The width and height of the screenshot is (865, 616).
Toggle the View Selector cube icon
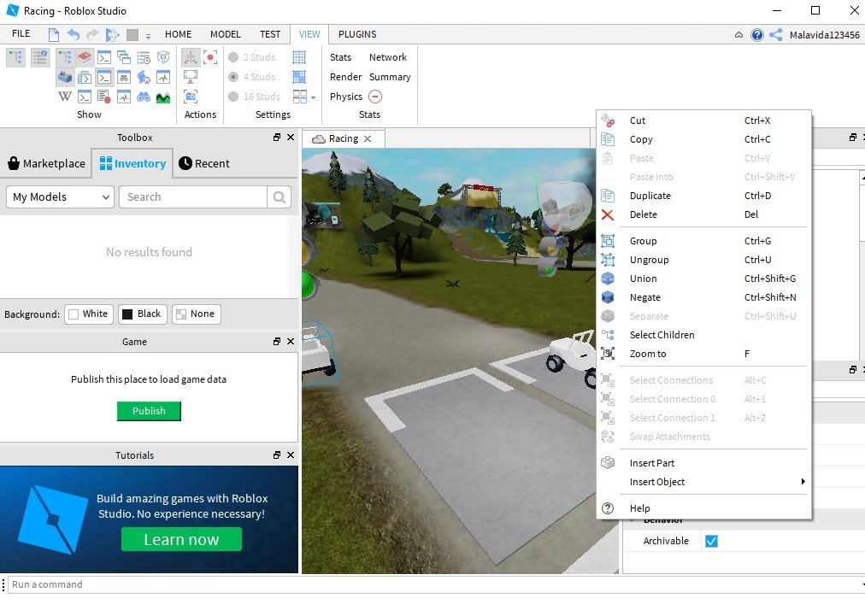[x=191, y=57]
